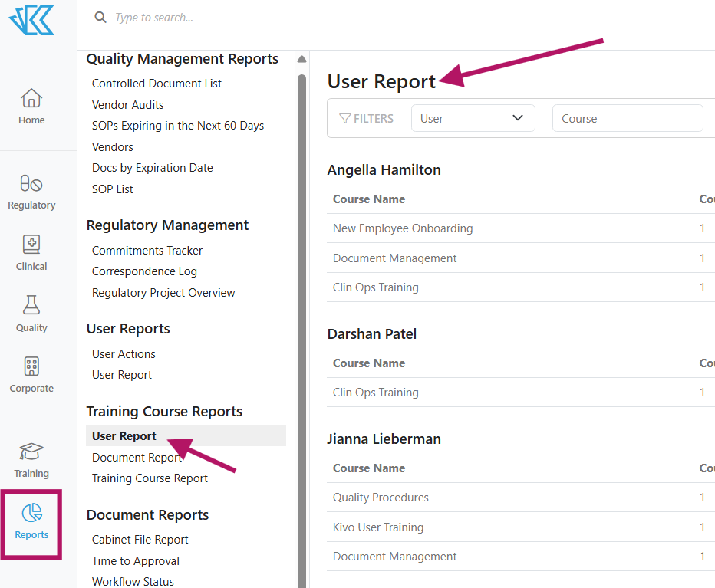This screenshot has width=715, height=588.
Task: Open the Corporate section
Action: coord(31,374)
